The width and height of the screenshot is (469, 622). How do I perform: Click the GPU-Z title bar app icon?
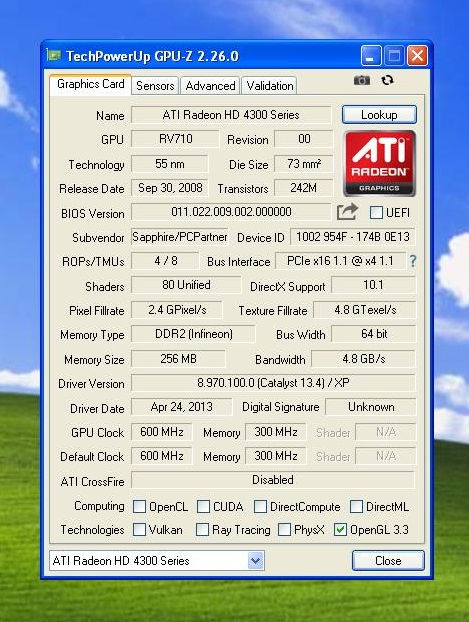coord(54,55)
